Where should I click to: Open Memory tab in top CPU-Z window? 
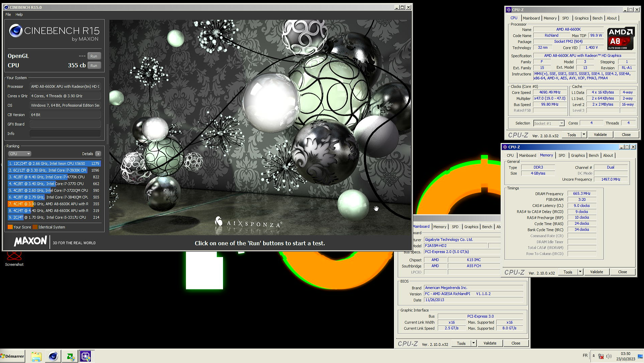pyautogui.click(x=550, y=18)
